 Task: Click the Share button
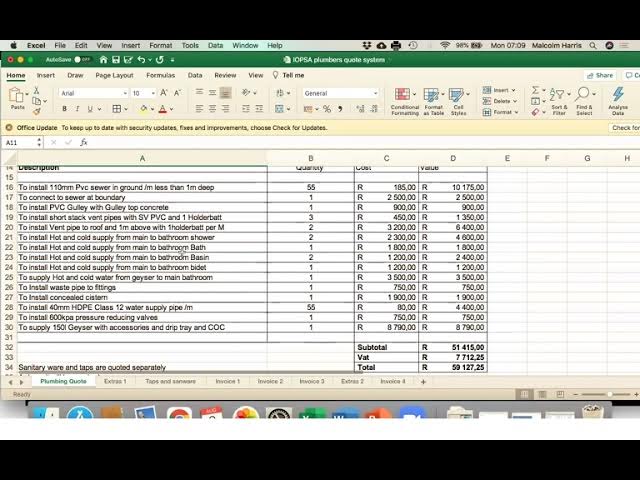(600, 76)
